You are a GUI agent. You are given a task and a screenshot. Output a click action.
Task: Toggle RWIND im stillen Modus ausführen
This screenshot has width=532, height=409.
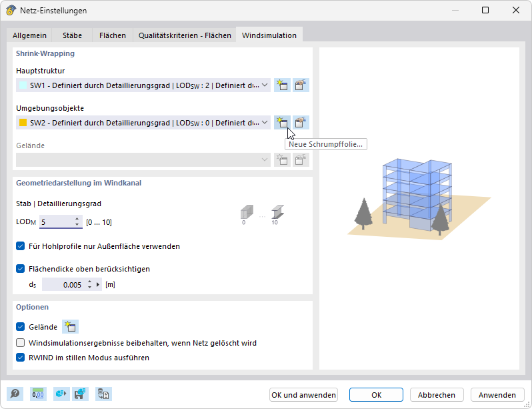[x=21, y=358]
